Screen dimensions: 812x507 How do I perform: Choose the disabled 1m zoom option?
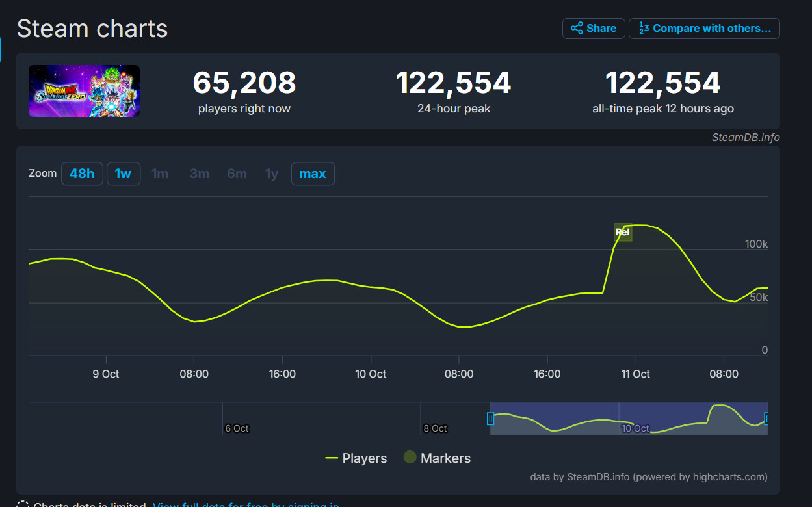[x=160, y=174]
